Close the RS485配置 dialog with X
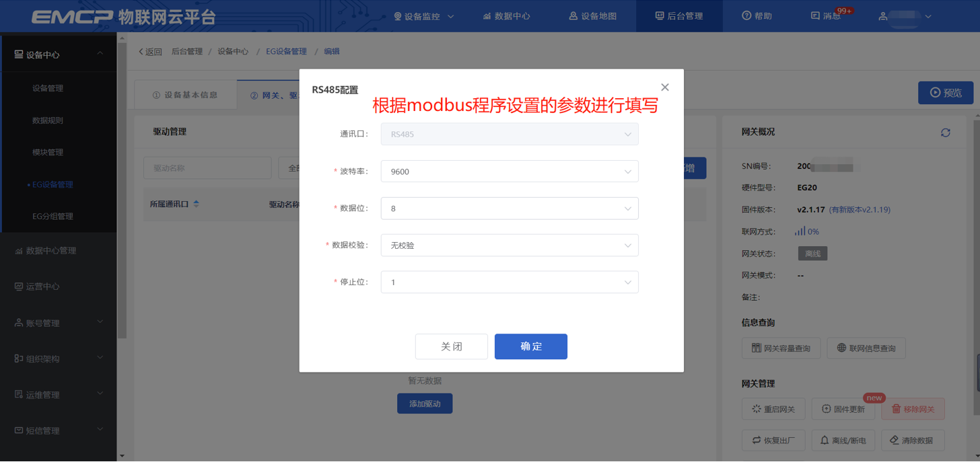The height and width of the screenshot is (462, 980). [x=665, y=87]
